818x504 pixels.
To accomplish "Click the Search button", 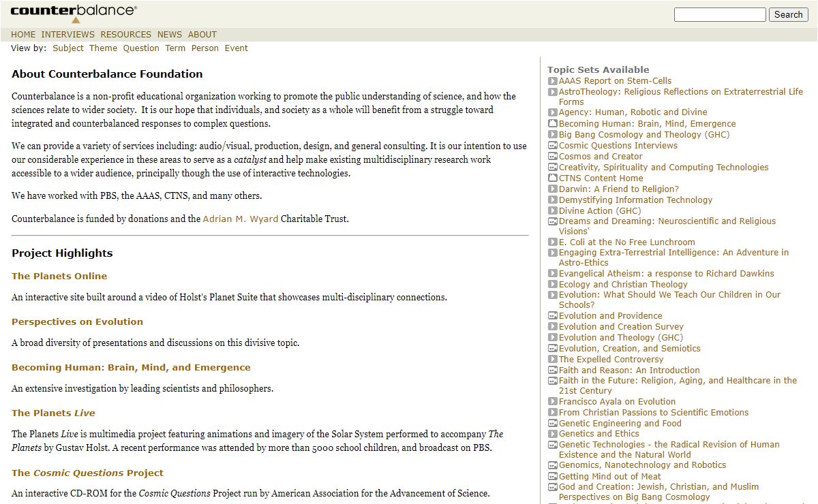I will point(789,14).
